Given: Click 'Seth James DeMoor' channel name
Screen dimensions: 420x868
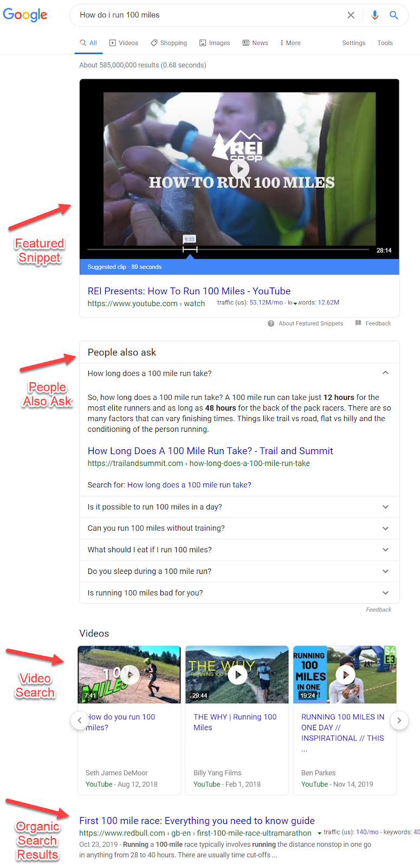Looking at the screenshot, I should (117, 773).
